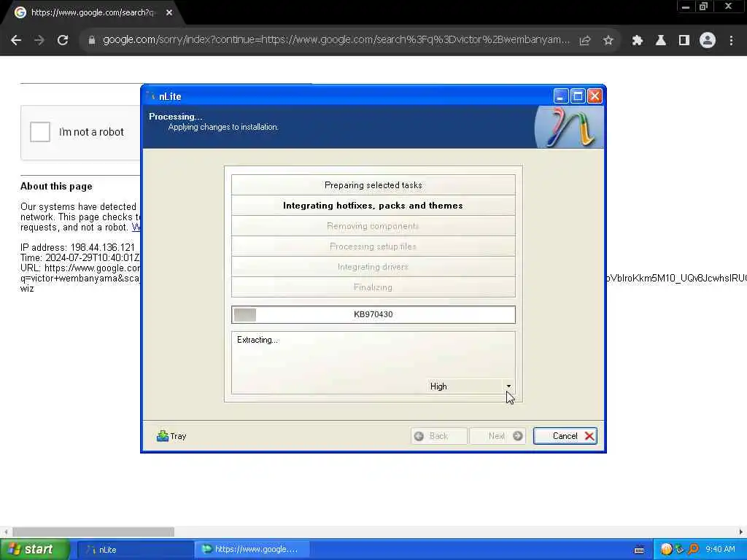Open the site lock info icon
747x560 pixels.
[x=91, y=41]
